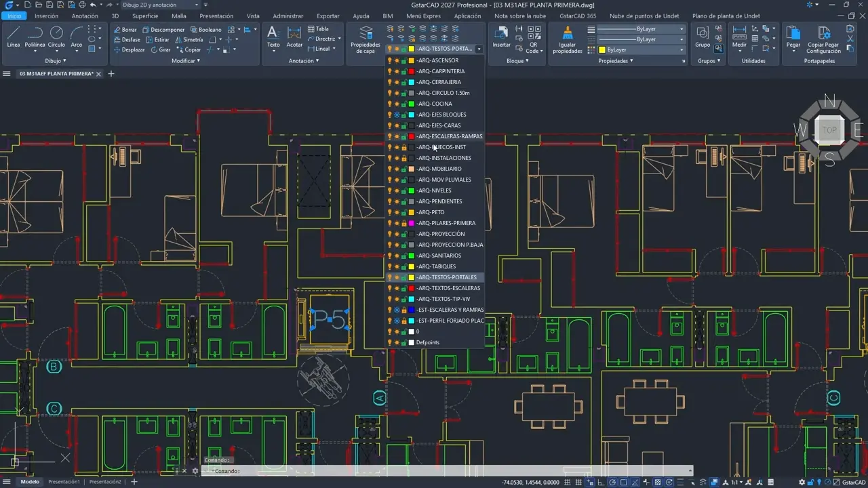Open Propiedades de capa manager
The height and width of the screenshot is (488, 868).
366,40
